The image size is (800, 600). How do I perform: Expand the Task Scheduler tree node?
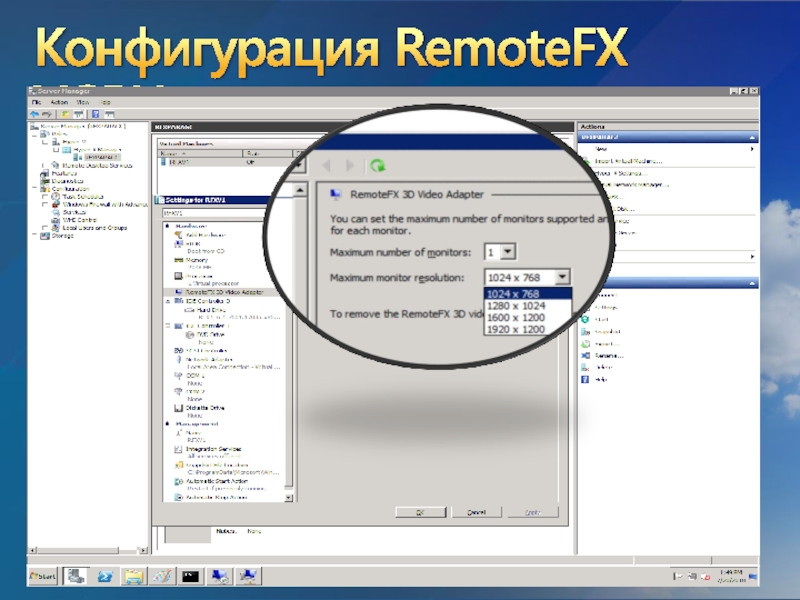[45, 196]
